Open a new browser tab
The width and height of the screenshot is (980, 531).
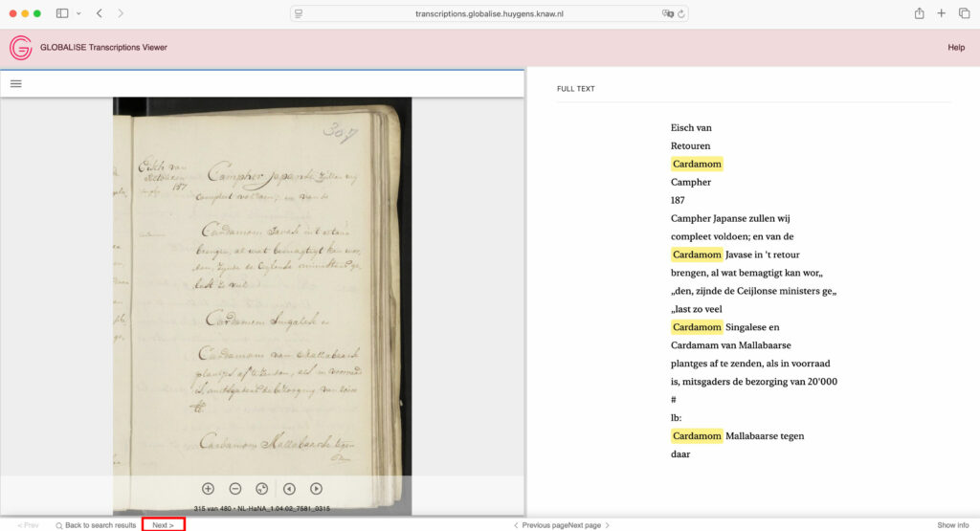coord(942,13)
